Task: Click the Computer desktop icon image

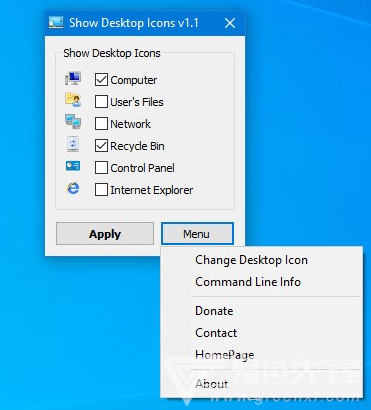Action: (x=73, y=78)
